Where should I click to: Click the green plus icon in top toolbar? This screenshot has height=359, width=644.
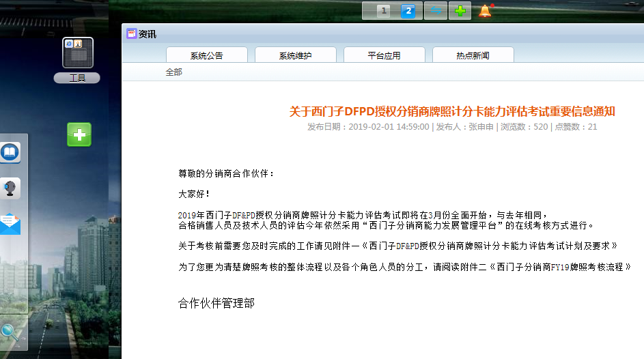460,11
